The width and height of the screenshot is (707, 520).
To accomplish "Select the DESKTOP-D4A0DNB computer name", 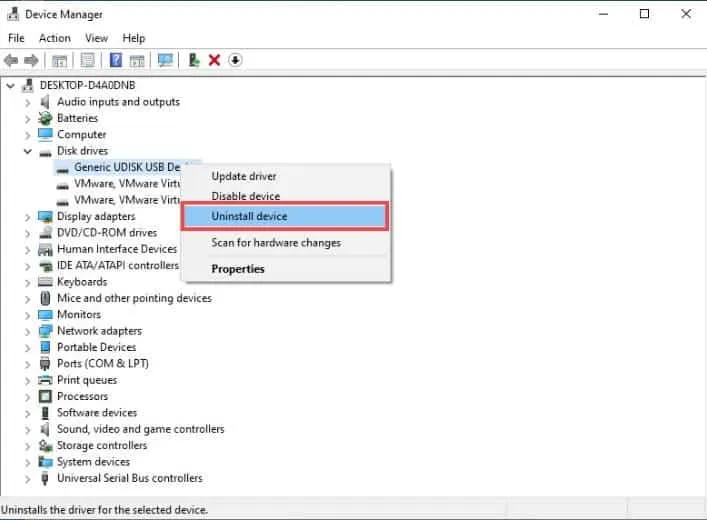I will pyautogui.click(x=87, y=85).
